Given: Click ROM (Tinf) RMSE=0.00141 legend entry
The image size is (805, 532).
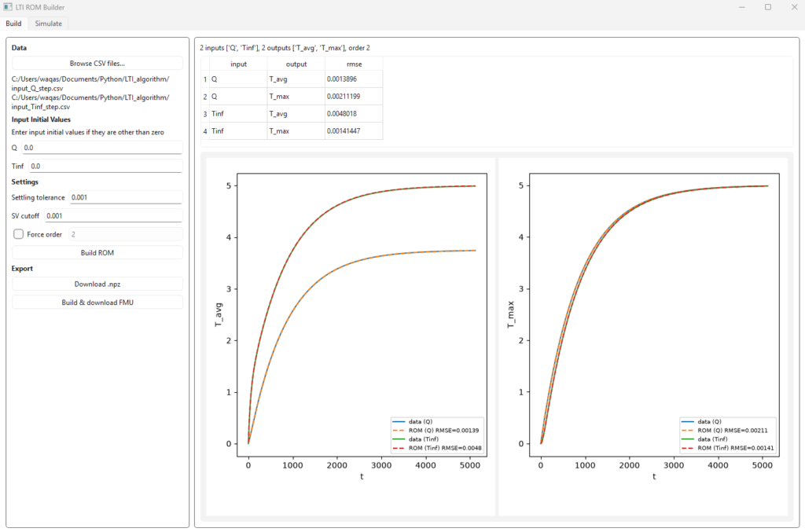Looking at the screenshot, I should [x=727, y=448].
